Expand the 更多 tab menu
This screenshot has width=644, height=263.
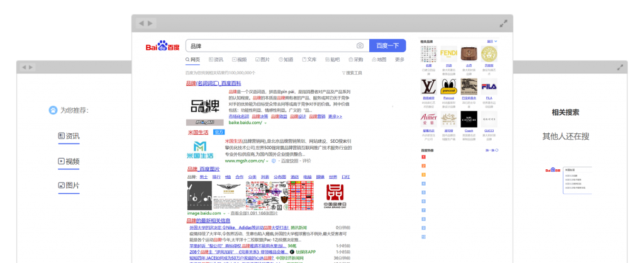(399, 60)
